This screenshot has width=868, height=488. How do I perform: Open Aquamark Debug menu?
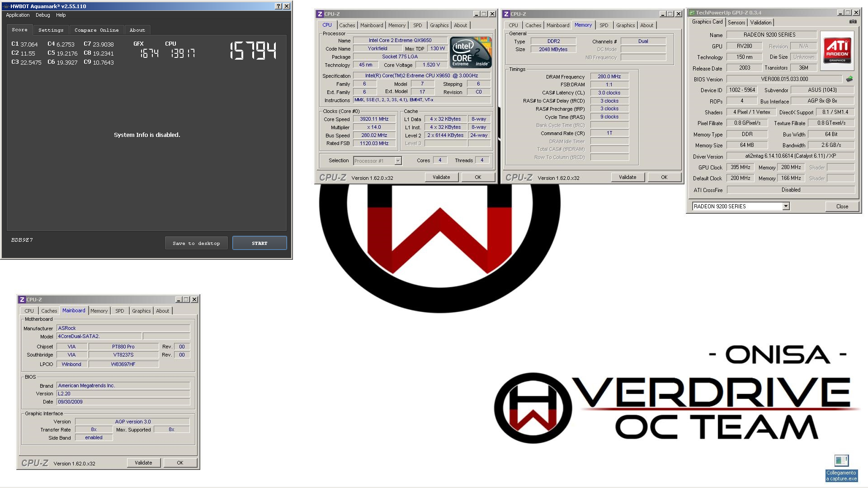click(x=43, y=15)
